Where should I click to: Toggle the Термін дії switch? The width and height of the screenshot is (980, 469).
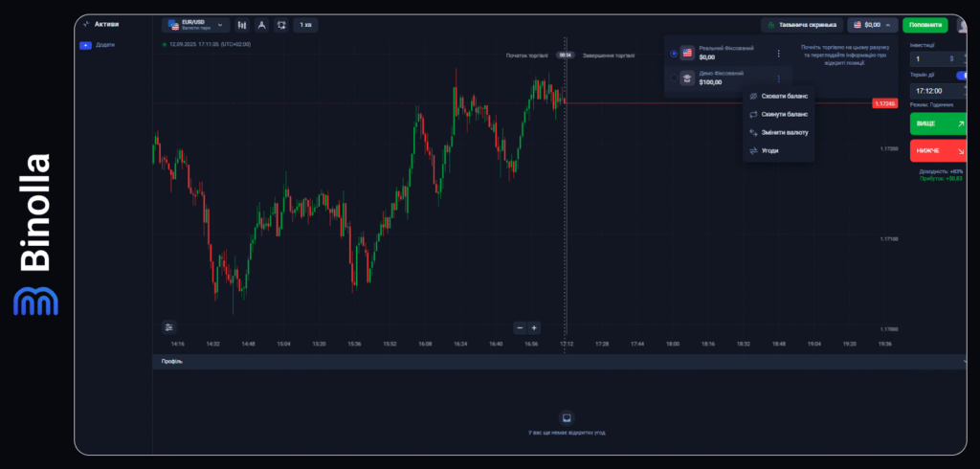pos(961,75)
